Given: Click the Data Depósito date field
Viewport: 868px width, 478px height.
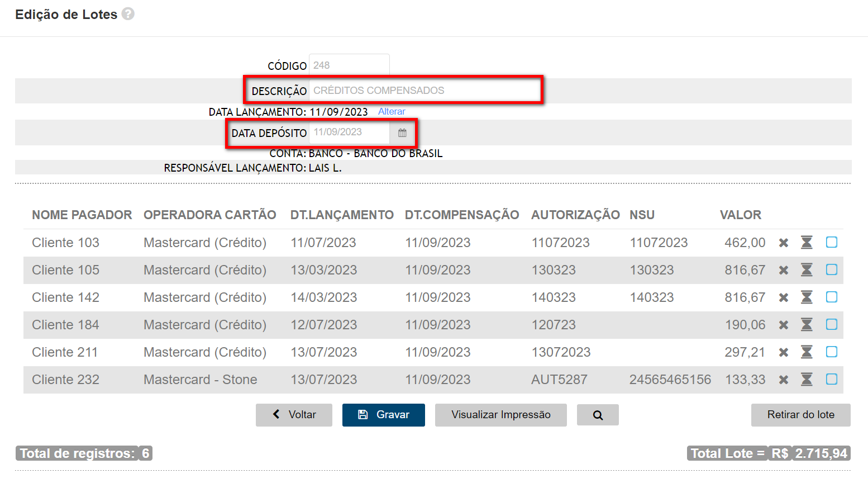Looking at the screenshot, I should (350, 132).
